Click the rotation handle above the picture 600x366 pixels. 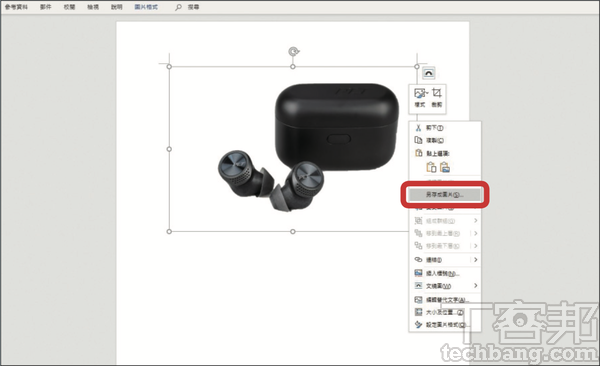click(293, 52)
